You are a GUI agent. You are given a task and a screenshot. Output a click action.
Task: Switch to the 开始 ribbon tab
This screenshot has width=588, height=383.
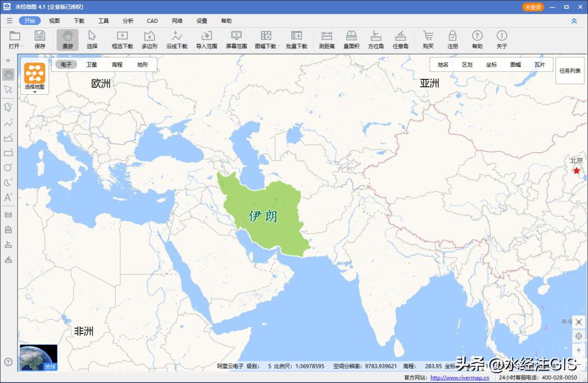29,21
